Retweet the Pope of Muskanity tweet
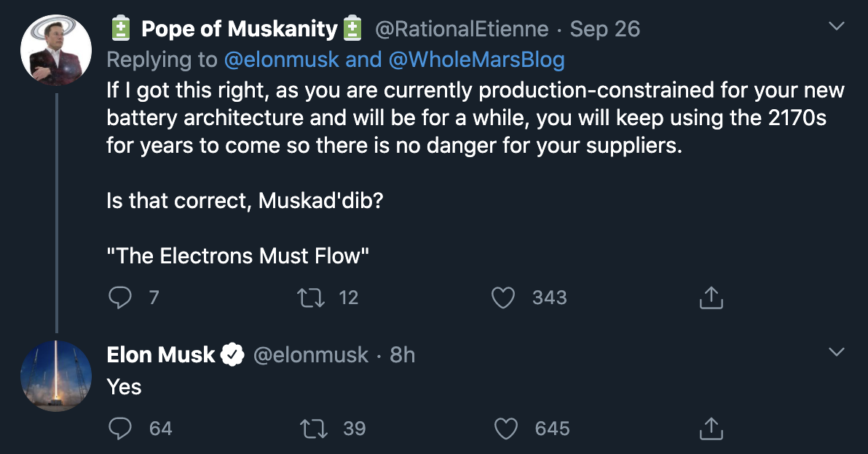The width and height of the screenshot is (868, 454). click(x=311, y=298)
